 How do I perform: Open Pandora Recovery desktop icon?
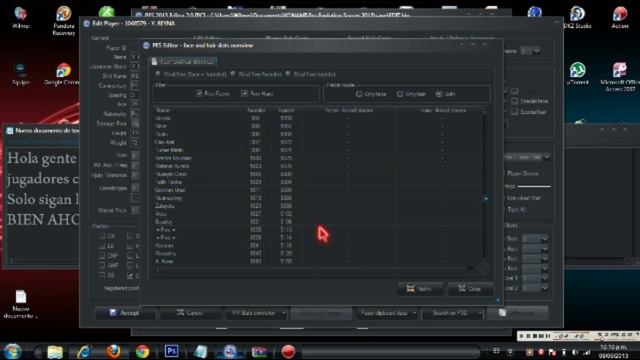click(x=63, y=20)
